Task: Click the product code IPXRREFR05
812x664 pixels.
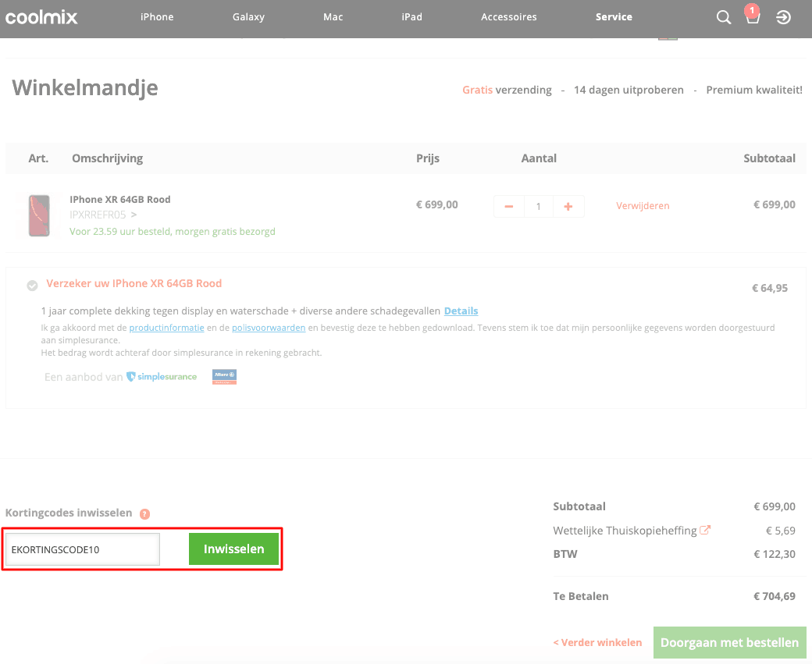Action: click(x=98, y=215)
